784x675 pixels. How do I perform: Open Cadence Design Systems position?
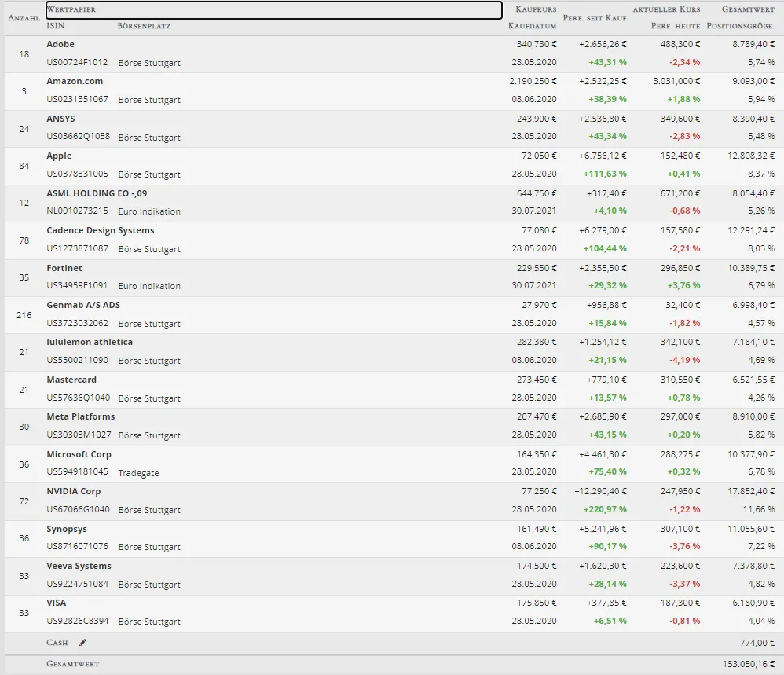coord(100,230)
